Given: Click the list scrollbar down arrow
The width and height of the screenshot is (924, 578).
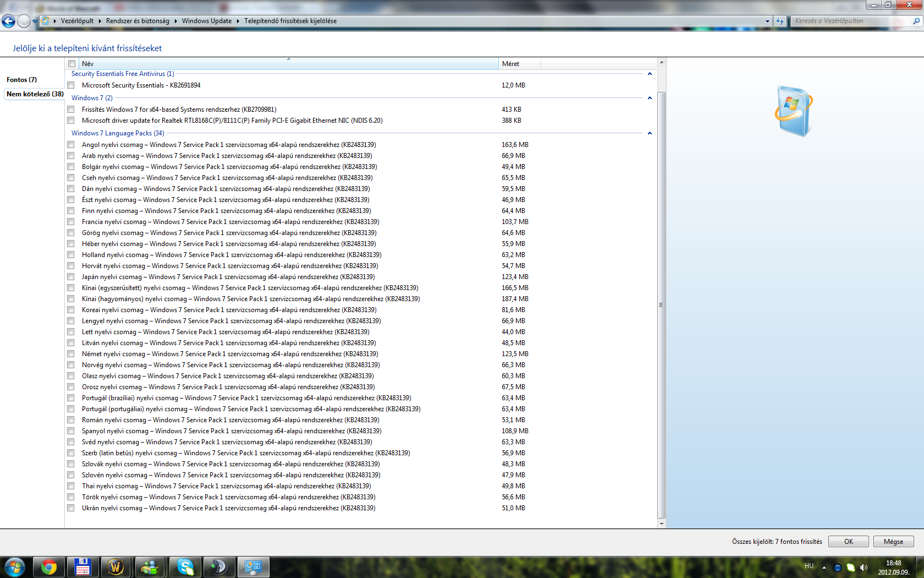Looking at the screenshot, I should click(x=662, y=524).
